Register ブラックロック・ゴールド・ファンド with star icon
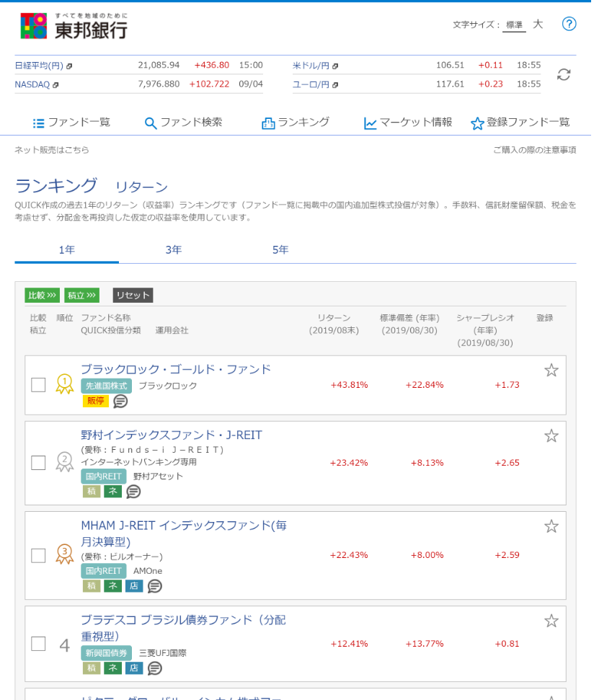594x700 pixels. coord(551,370)
